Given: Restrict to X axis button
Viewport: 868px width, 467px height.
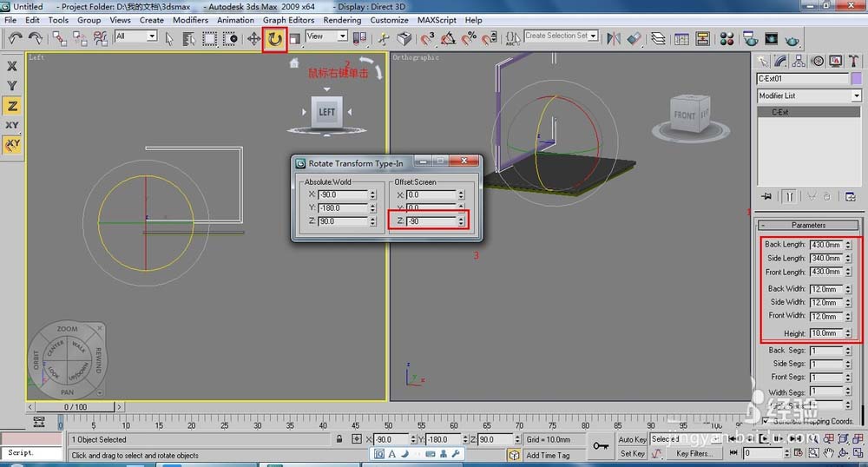Looking at the screenshot, I should [11, 66].
